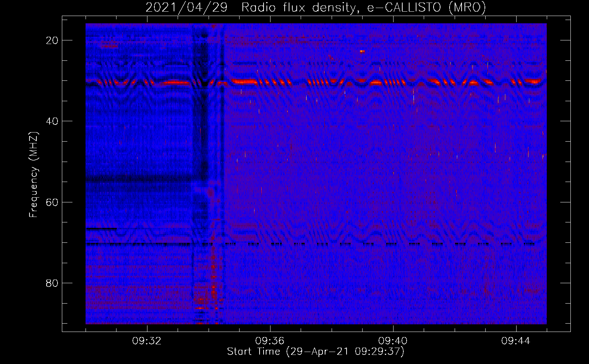Click the 60 MHz frequency tick label
Screen dimensions: 589x364
tap(52, 202)
